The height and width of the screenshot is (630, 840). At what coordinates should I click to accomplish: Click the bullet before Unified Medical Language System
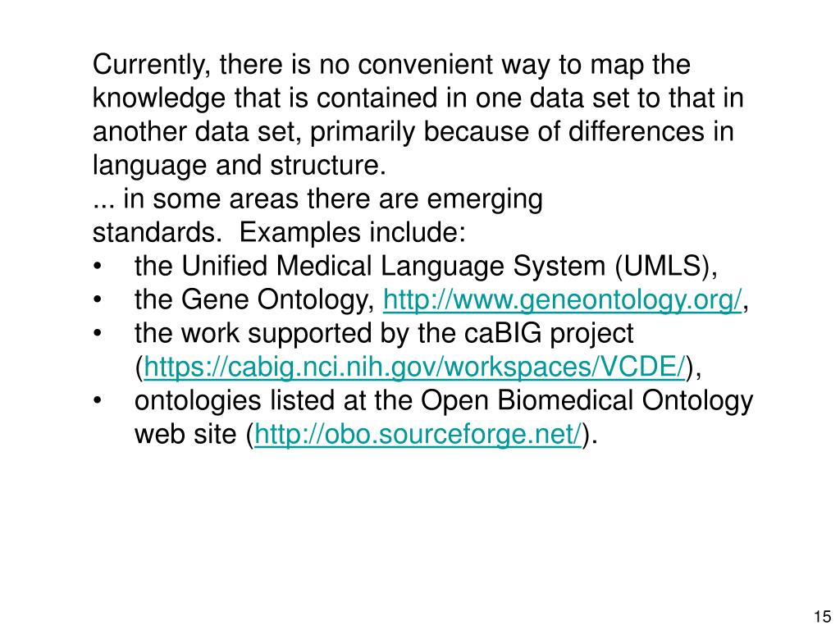[x=97, y=267]
